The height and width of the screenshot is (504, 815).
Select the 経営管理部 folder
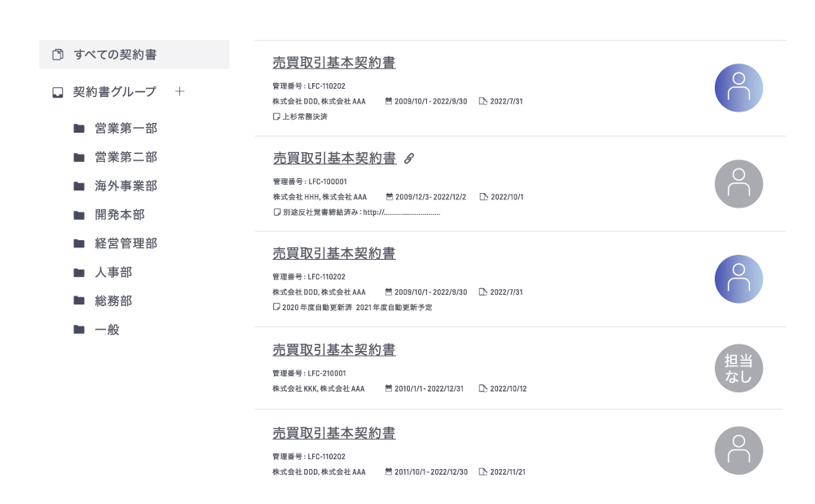click(126, 243)
